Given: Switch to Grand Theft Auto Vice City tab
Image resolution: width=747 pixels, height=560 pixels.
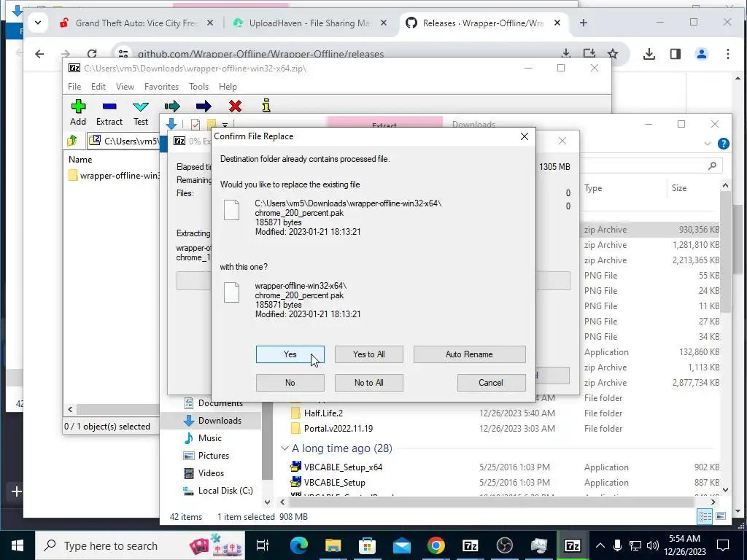Looking at the screenshot, I should (x=136, y=23).
